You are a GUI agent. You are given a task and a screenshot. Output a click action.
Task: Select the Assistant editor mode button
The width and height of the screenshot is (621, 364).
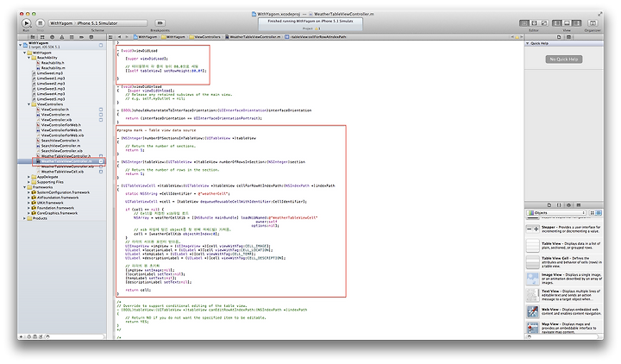534,23
